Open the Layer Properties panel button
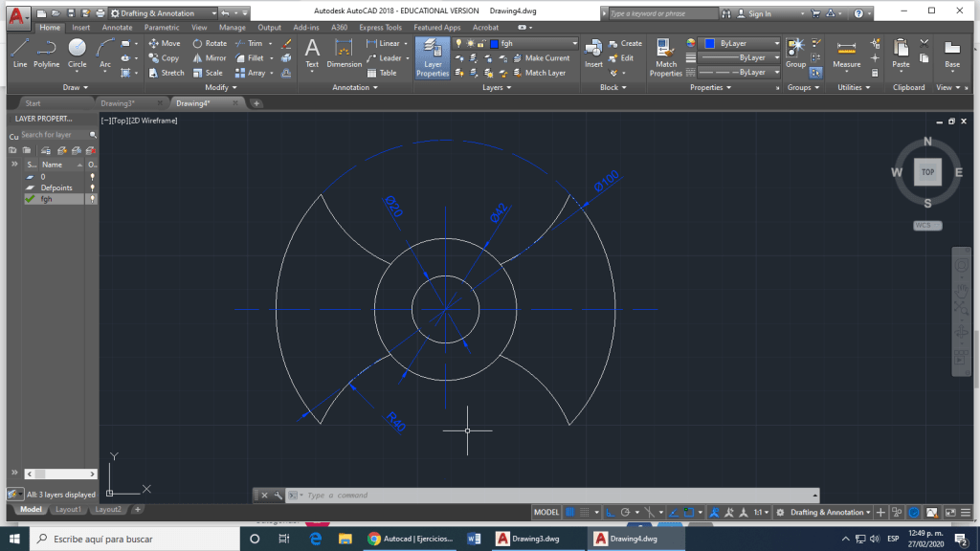The image size is (980, 551). click(x=433, y=58)
